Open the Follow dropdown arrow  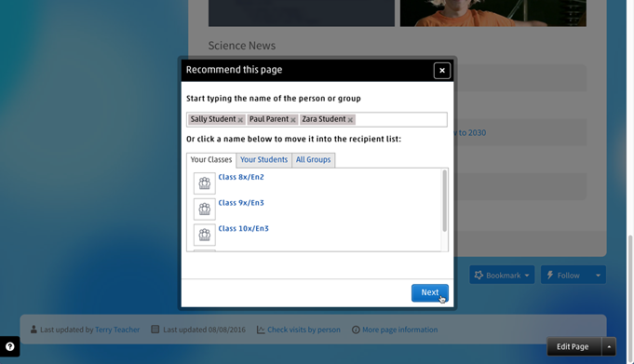pyautogui.click(x=598, y=275)
